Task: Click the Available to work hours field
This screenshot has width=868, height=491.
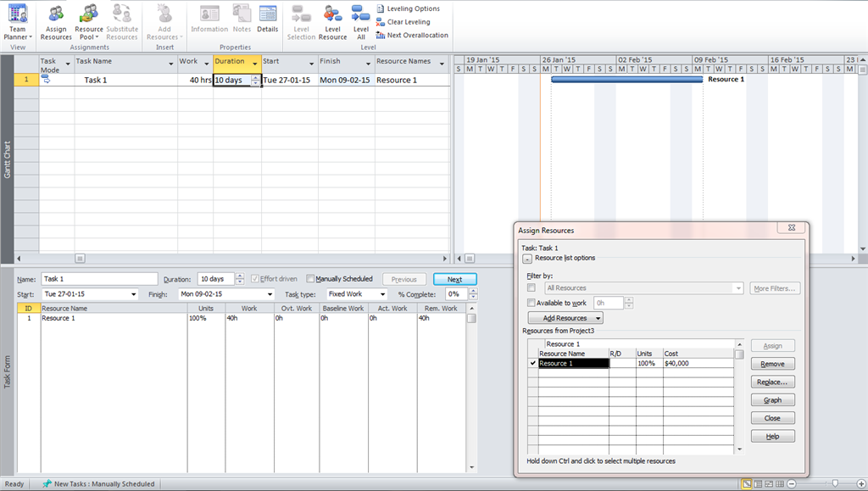Action: (609, 303)
